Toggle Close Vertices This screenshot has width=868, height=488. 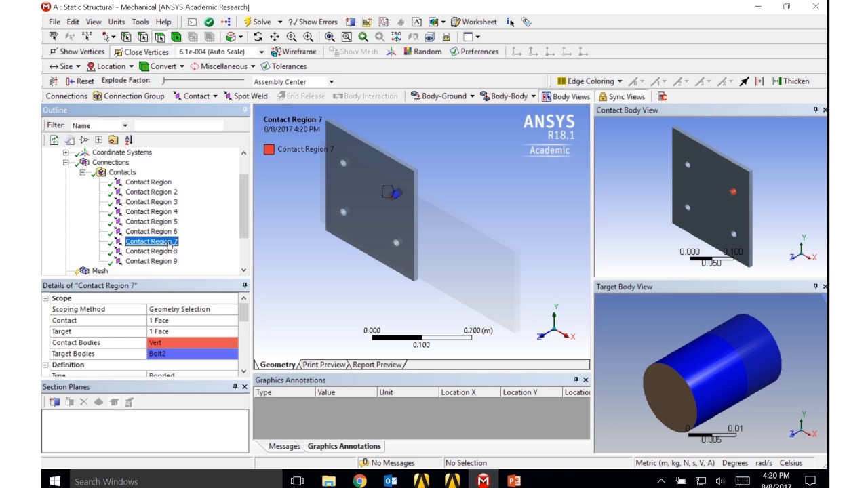tap(141, 52)
